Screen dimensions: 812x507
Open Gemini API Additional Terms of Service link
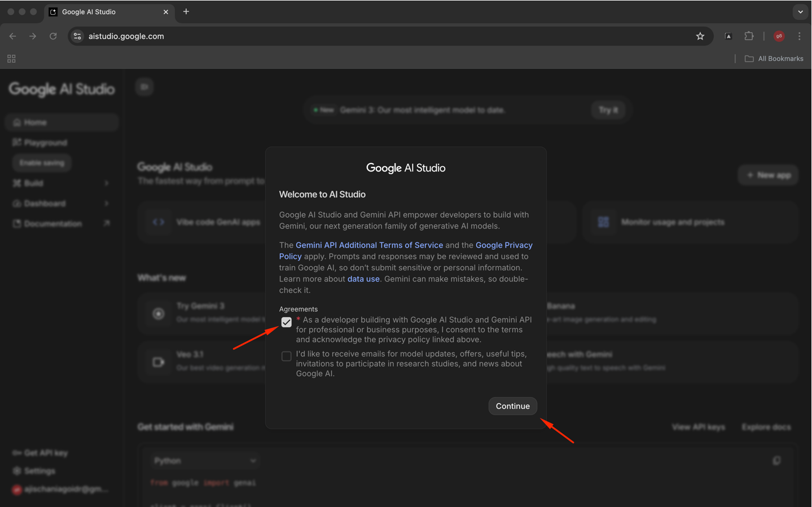tap(369, 245)
